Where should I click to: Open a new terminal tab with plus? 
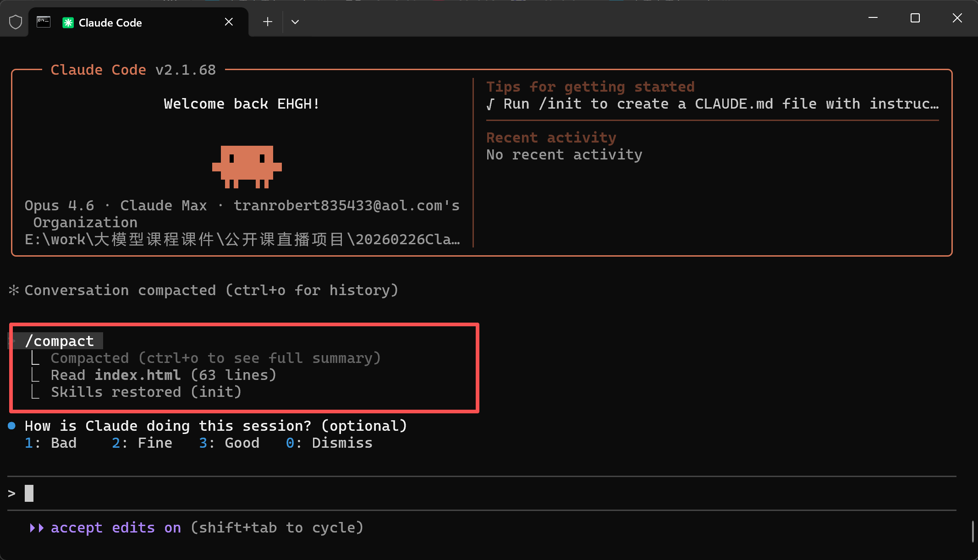[x=268, y=22]
